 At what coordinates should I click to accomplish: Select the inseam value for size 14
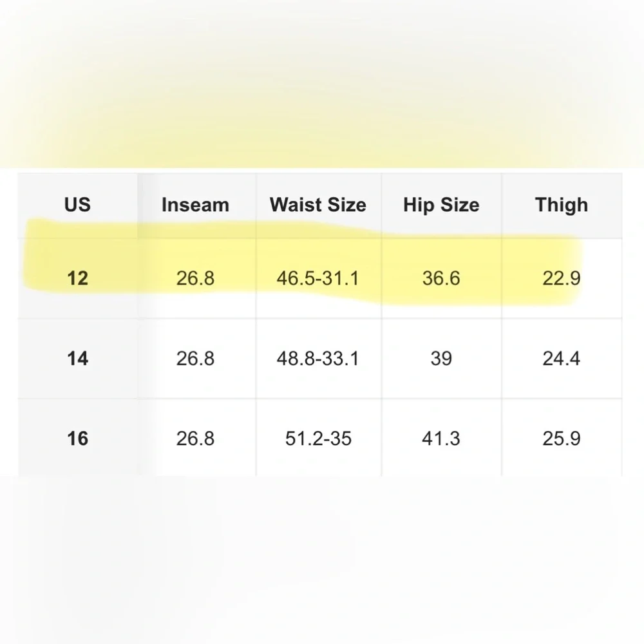tap(195, 358)
